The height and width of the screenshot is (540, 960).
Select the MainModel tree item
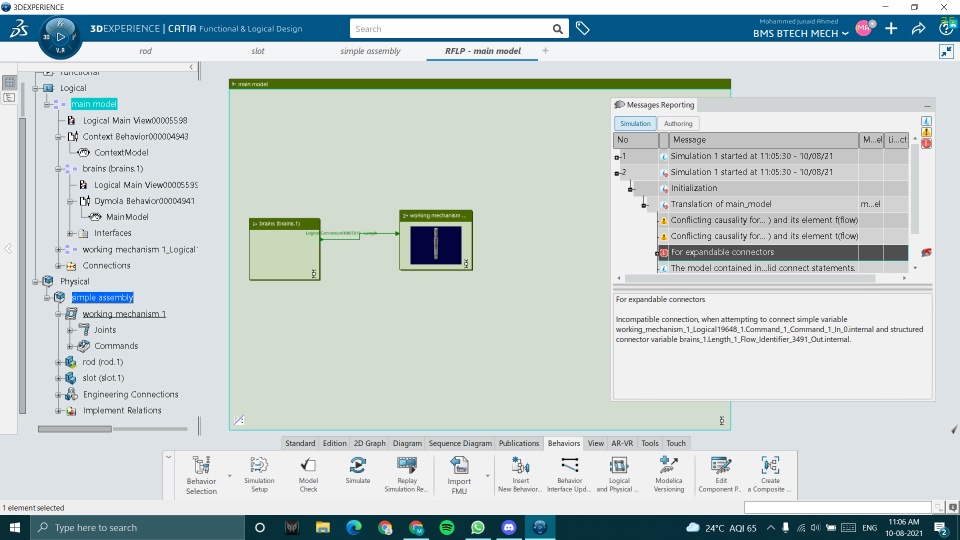click(127, 217)
